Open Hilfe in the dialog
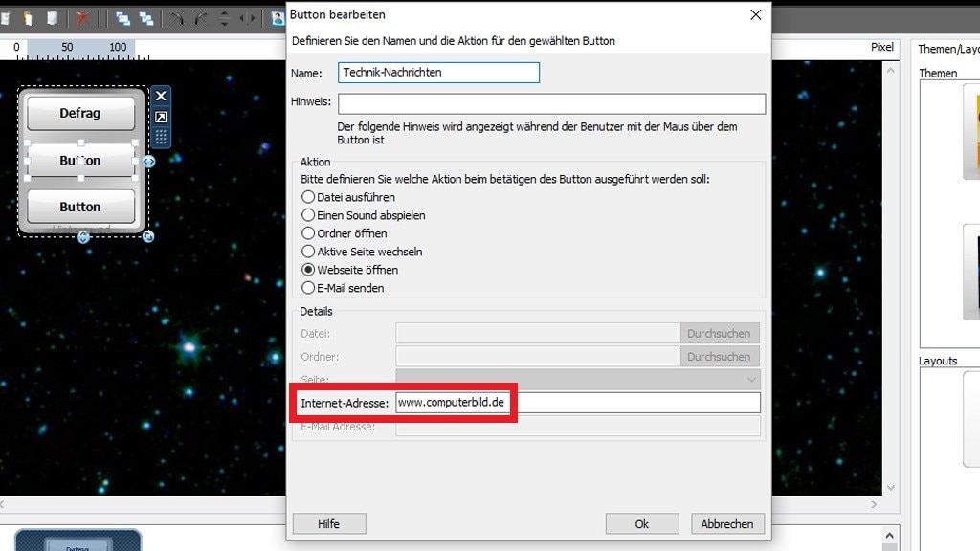The height and width of the screenshot is (551, 980). click(328, 523)
